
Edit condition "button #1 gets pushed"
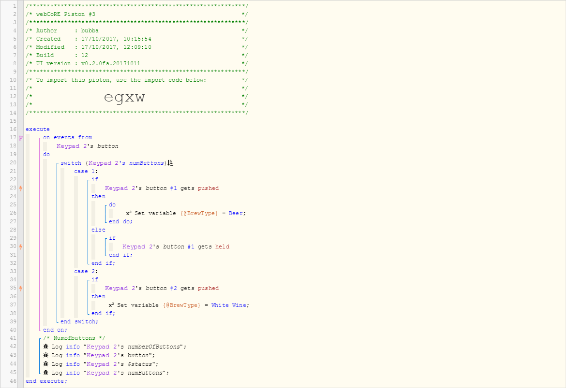[x=162, y=188]
